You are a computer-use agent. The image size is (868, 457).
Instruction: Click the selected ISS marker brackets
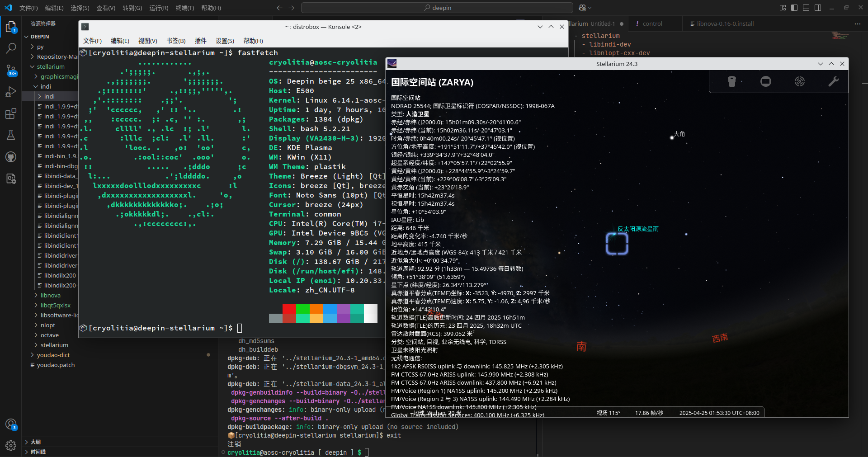pos(617,244)
